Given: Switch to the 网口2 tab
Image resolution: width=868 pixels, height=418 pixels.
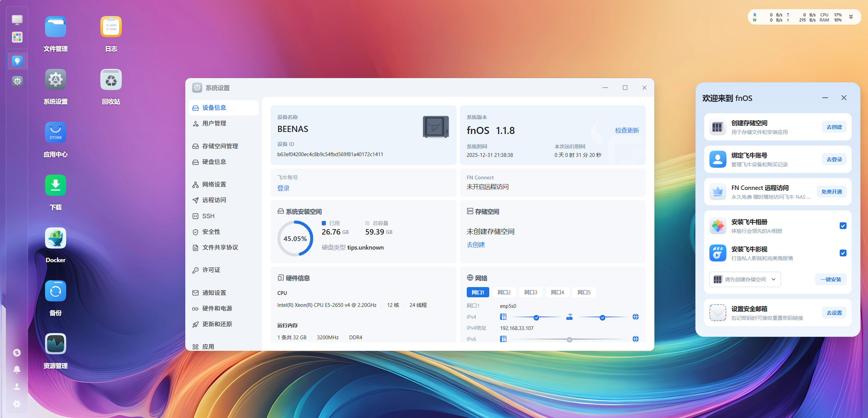Looking at the screenshot, I should [x=504, y=293].
